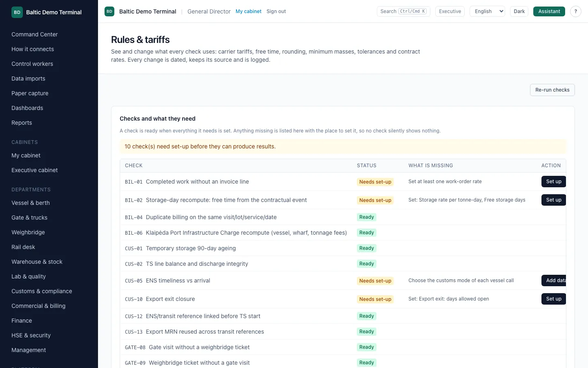588x368 pixels.
Task: Open the English language dropdown
Action: coord(487,11)
